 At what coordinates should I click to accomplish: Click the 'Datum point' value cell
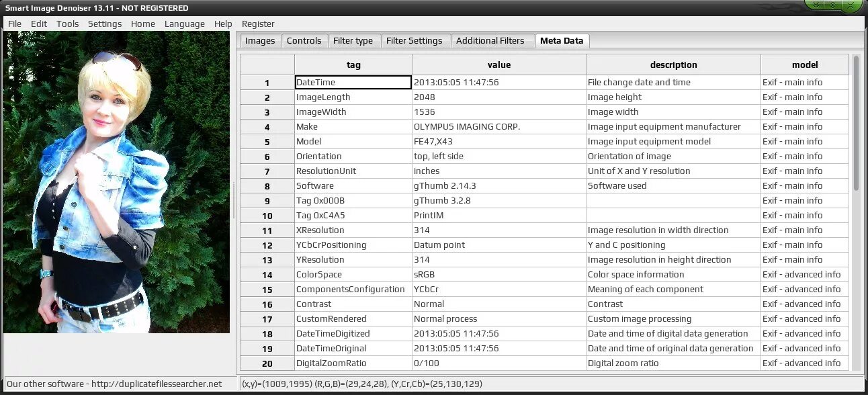click(499, 245)
